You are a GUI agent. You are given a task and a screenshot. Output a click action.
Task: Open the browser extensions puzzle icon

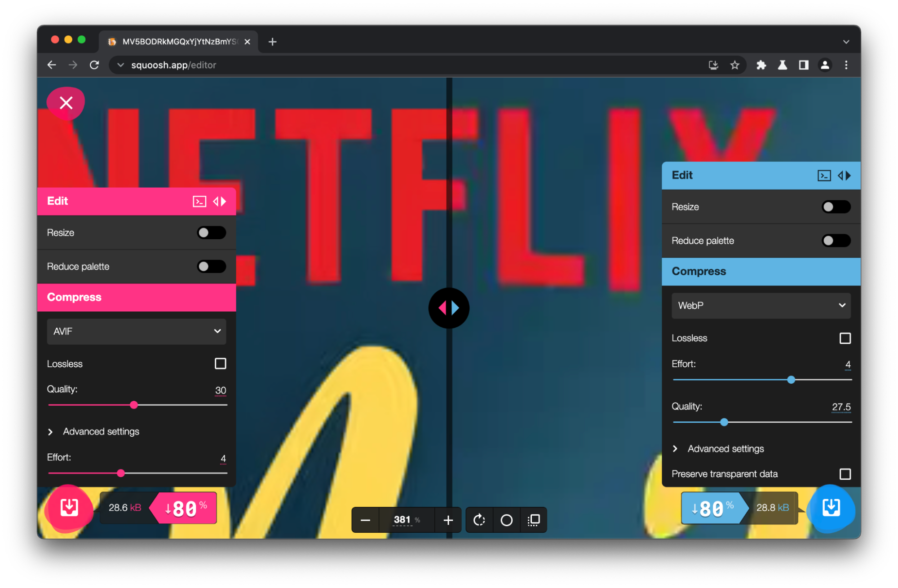point(761,65)
